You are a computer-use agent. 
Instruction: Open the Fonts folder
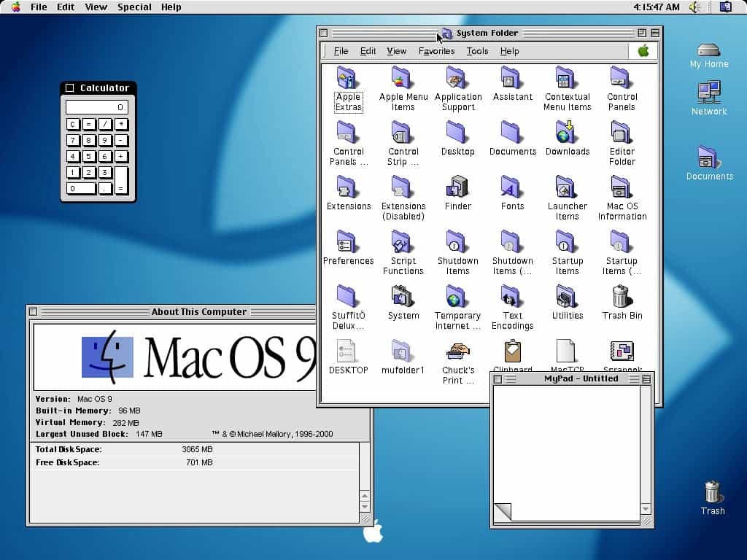(x=512, y=187)
